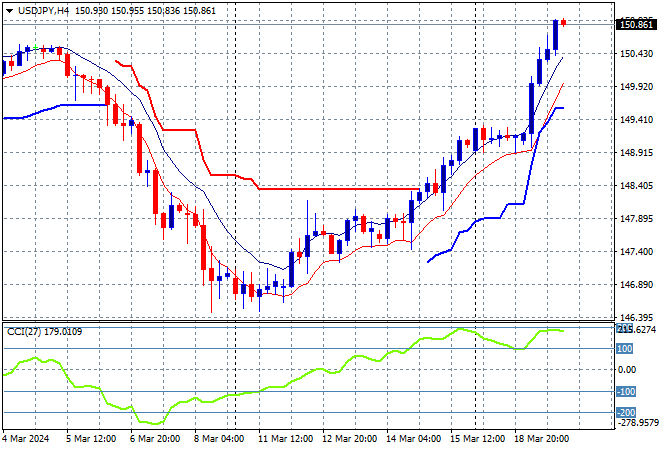The image size is (660, 450).
Task: Click the -200 level on CCI scale
Action: coord(626,412)
